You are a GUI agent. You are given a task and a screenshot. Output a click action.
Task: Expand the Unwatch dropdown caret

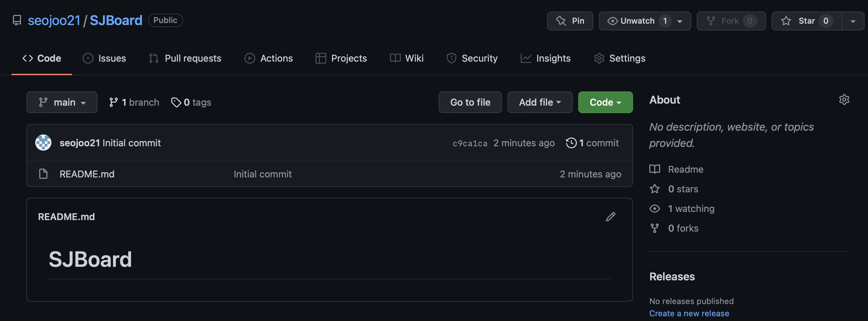point(680,21)
